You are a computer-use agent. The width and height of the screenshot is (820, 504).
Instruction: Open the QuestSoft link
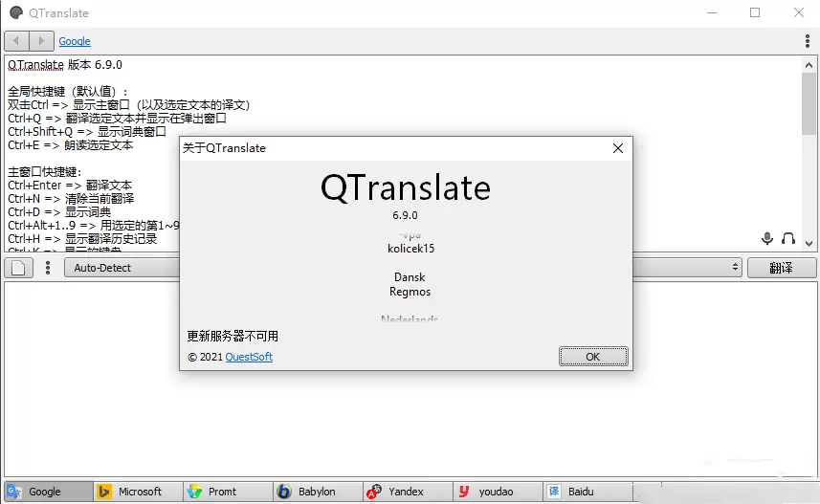pyautogui.click(x=249, y=357)
